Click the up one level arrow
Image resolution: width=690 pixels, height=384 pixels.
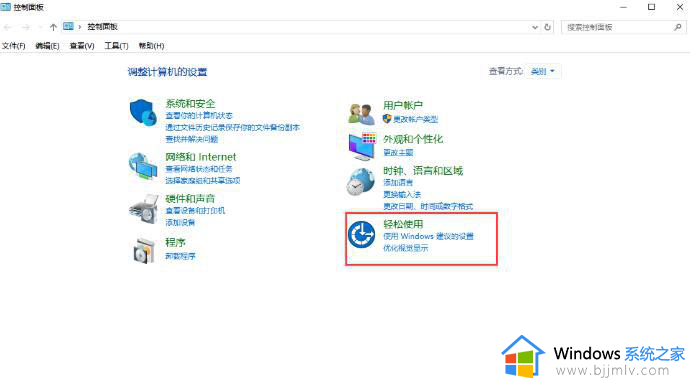pos(53,27)
